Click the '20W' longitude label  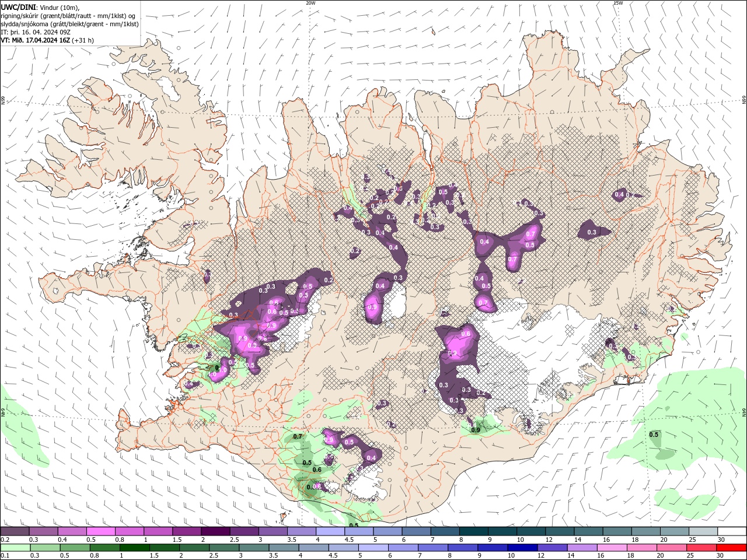[310, 3]
